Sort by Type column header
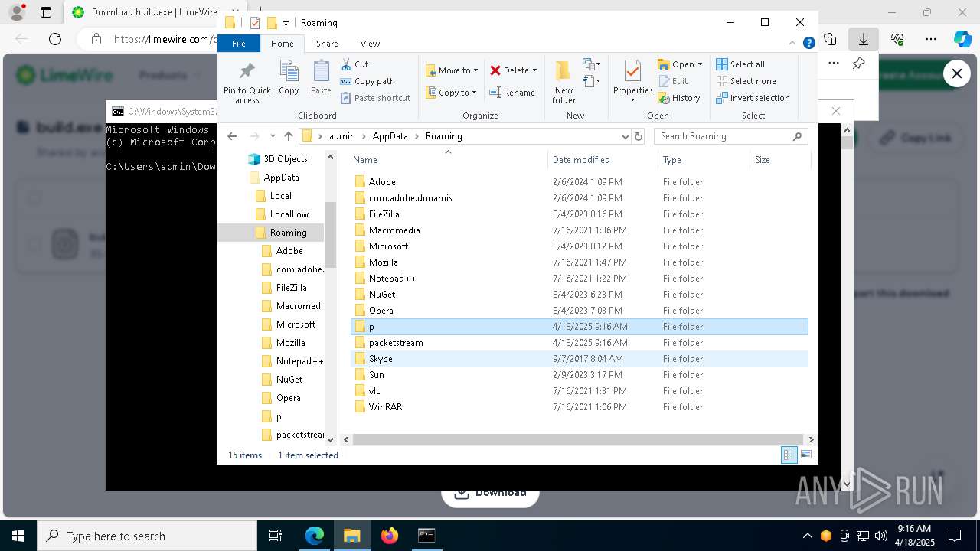 [704, 160]
